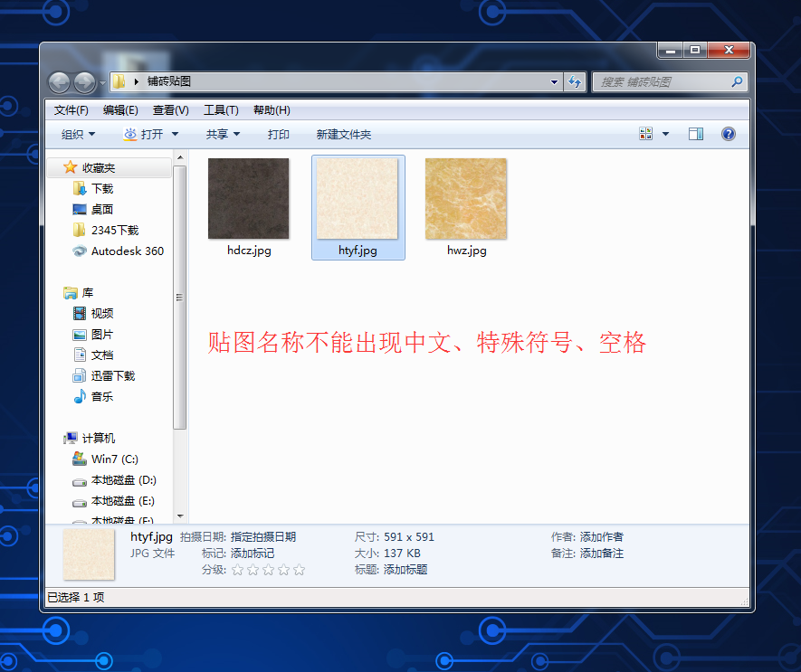Click the hdcz.jpg file name
This screenshot has width=801, height=672.
pyautogui.click(x=249, y=251)
